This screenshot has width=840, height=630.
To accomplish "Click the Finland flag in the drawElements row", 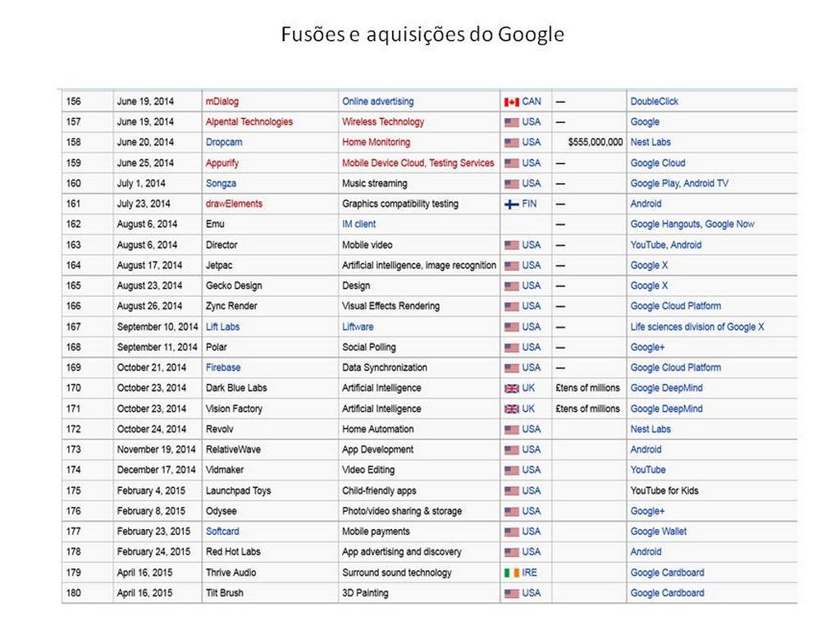I will coord(512,204).
